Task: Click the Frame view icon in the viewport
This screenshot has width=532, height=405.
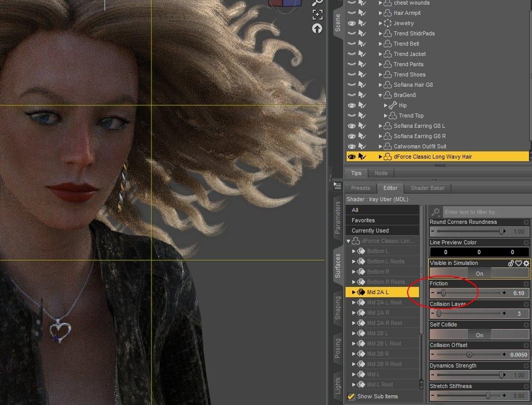Action: (317, 14)
